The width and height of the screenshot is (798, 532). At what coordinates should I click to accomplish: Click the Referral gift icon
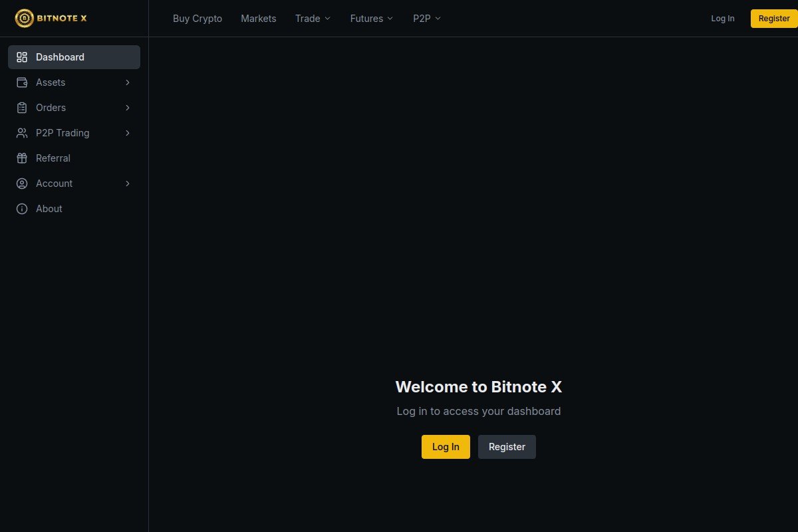(22, 158)
